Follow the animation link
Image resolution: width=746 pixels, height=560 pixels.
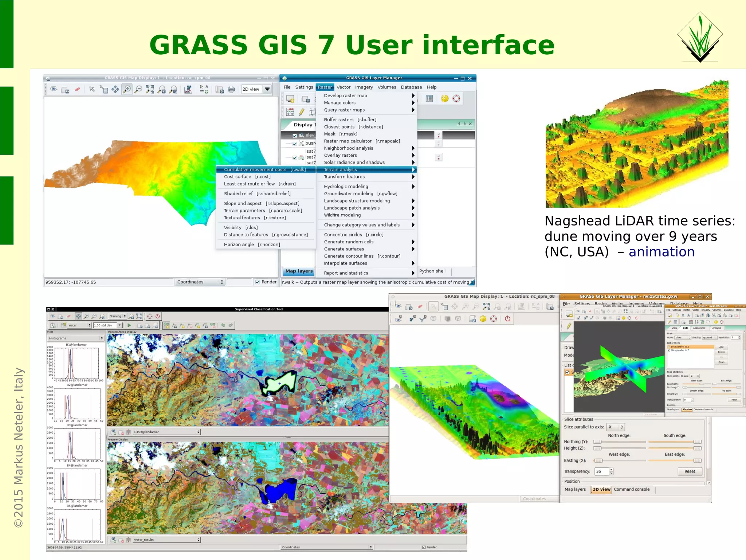point(661,252)
